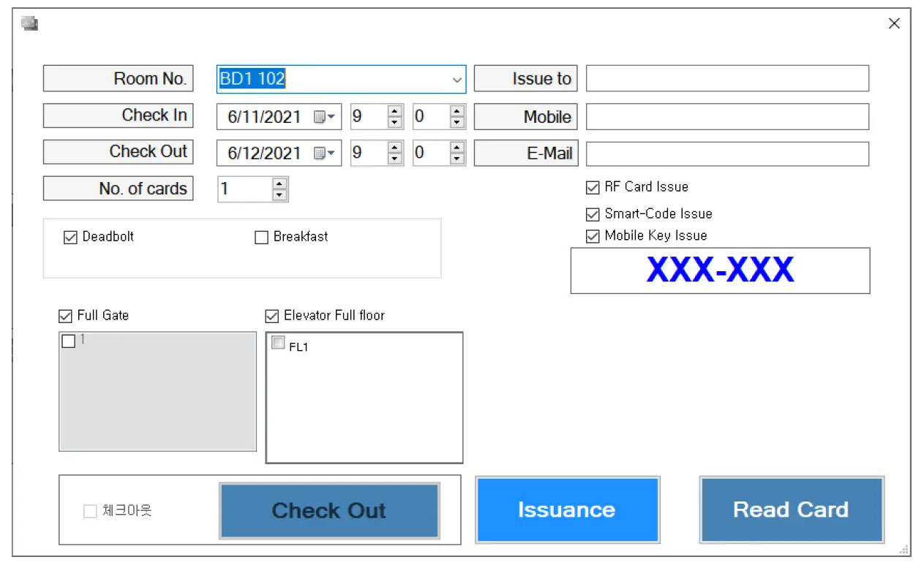Click the Room No. label

(x=118, y=78)
